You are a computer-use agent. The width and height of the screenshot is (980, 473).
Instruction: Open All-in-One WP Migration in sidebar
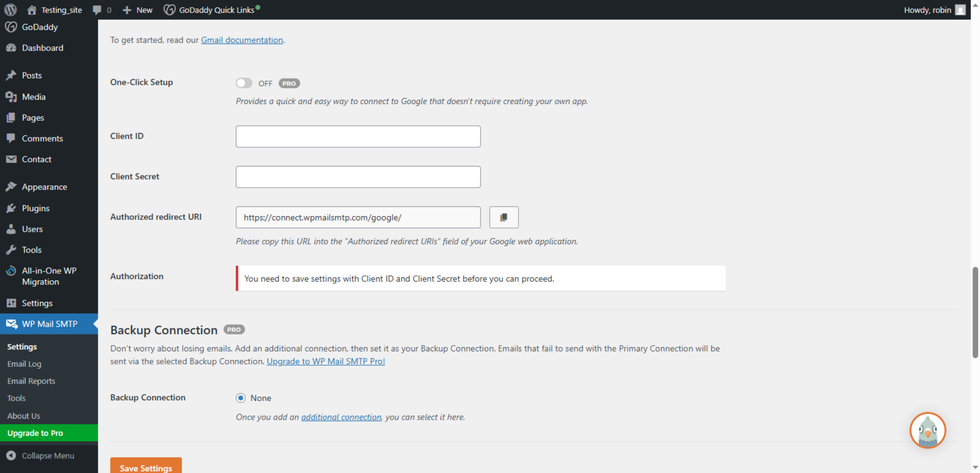[49, 276]
